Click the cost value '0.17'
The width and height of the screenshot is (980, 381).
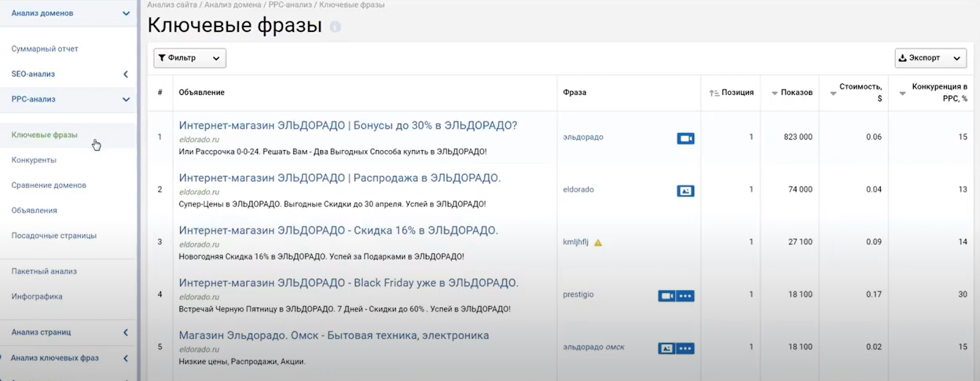(x=874, y=295)
